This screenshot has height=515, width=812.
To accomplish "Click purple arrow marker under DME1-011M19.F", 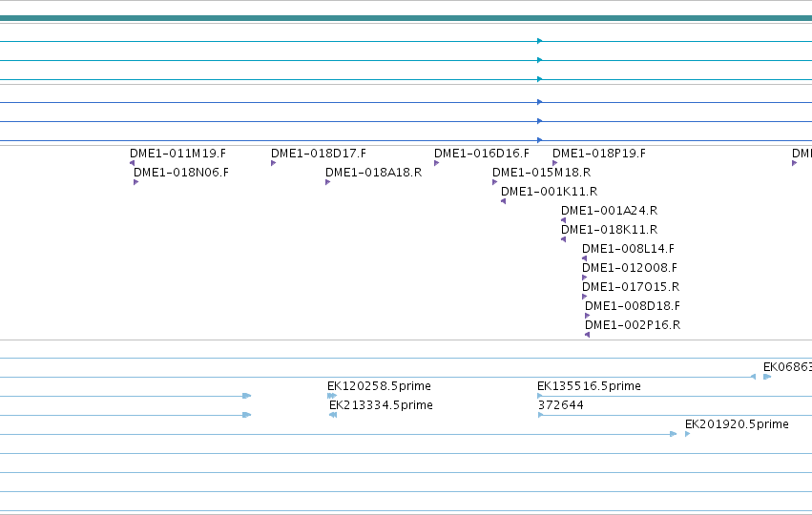I will pos(132,163).
